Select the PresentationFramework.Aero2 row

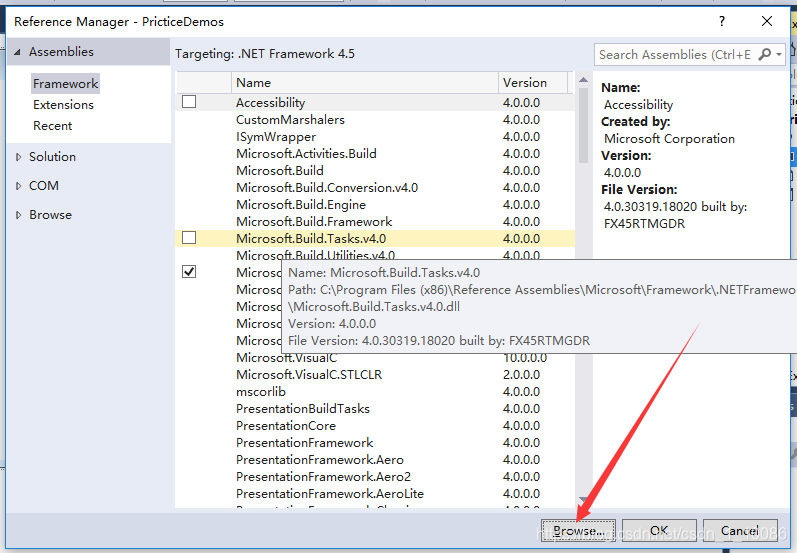(375, 477)
